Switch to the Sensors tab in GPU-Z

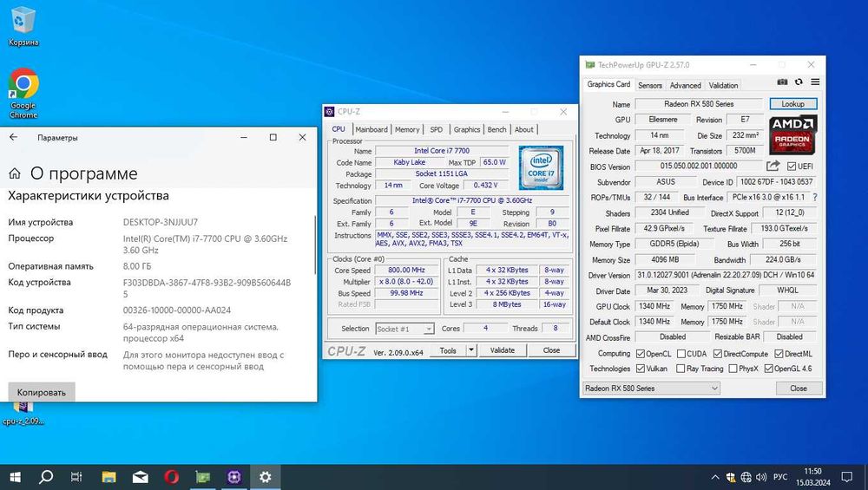(649, 85)
